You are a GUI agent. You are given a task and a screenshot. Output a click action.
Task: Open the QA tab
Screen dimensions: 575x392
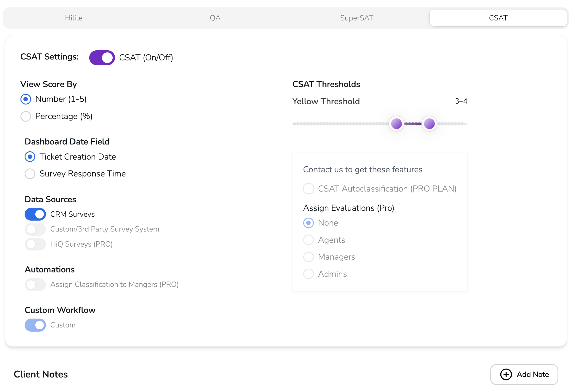point(215,18)
